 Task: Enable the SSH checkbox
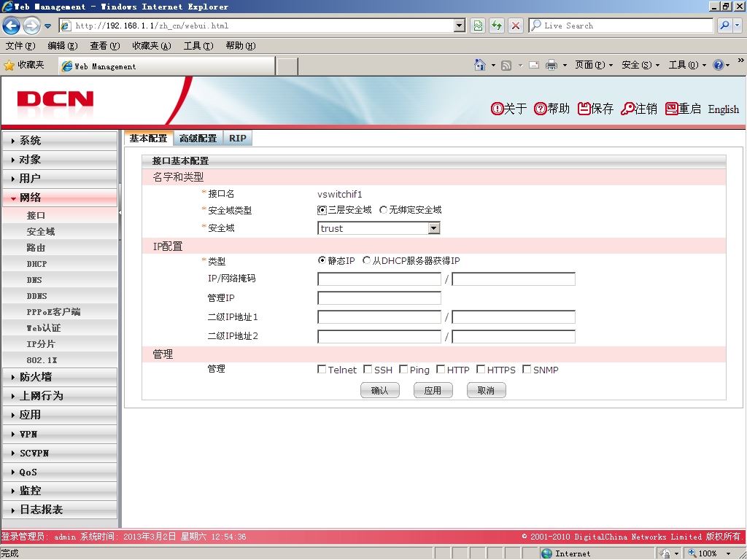click(x=368, y=370)
